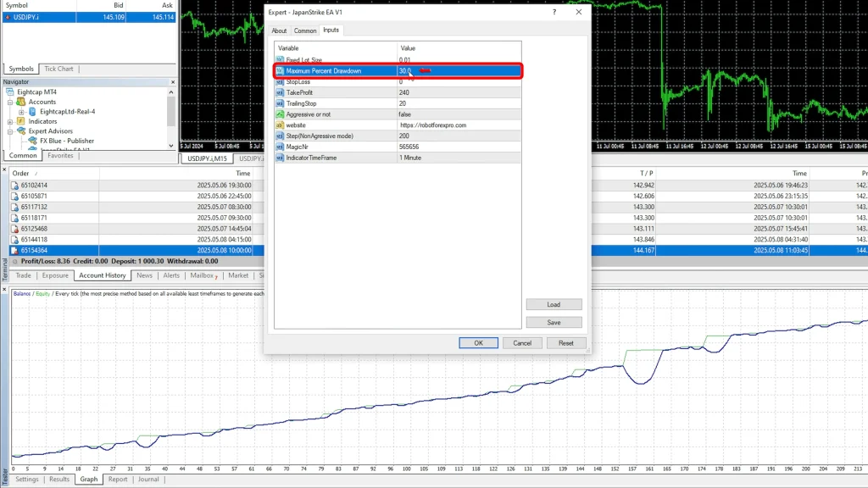Click the Indicators icon in Navigator tree
868x488 pixels.
21,121
